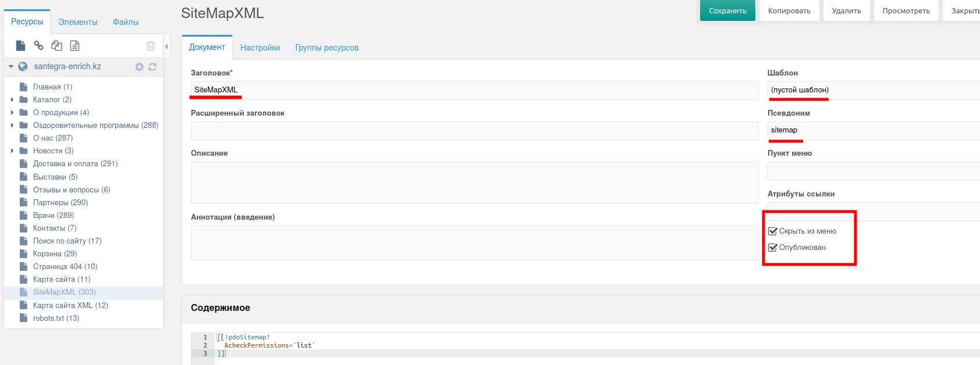Image resolution: width=980 pixels, height=365 pixels.
Task: Select Карта сайта XML (12) in tree
Action: point(70,305)
